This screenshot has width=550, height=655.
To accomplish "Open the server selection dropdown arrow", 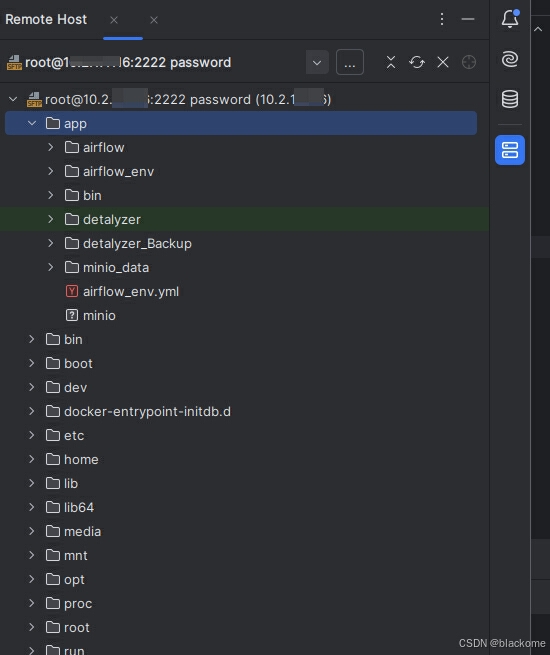I will tap(317, 63).
